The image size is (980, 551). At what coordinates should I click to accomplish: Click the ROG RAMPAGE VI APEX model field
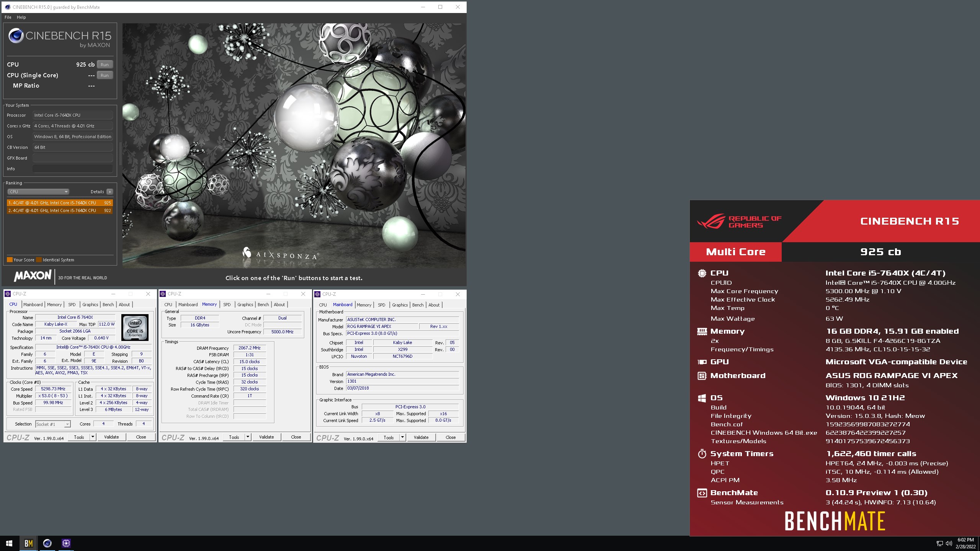pos(382,326)
